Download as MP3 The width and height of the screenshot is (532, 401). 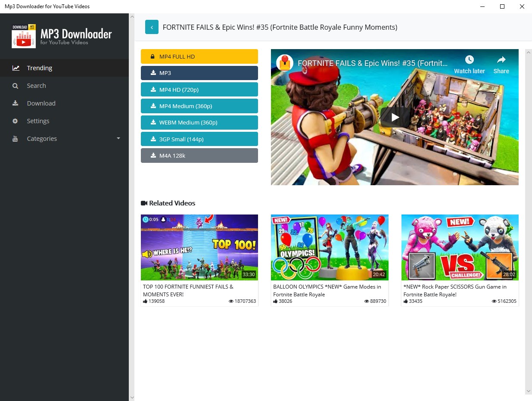[199, 73]
